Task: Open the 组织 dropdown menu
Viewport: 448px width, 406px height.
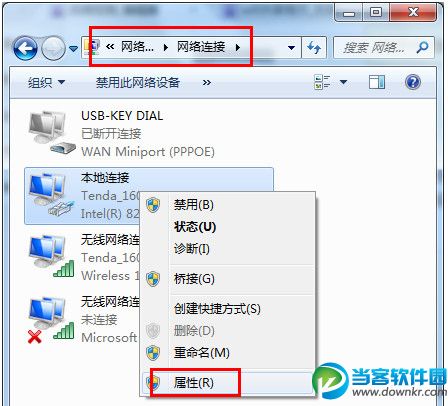Action: coord(46,82)
